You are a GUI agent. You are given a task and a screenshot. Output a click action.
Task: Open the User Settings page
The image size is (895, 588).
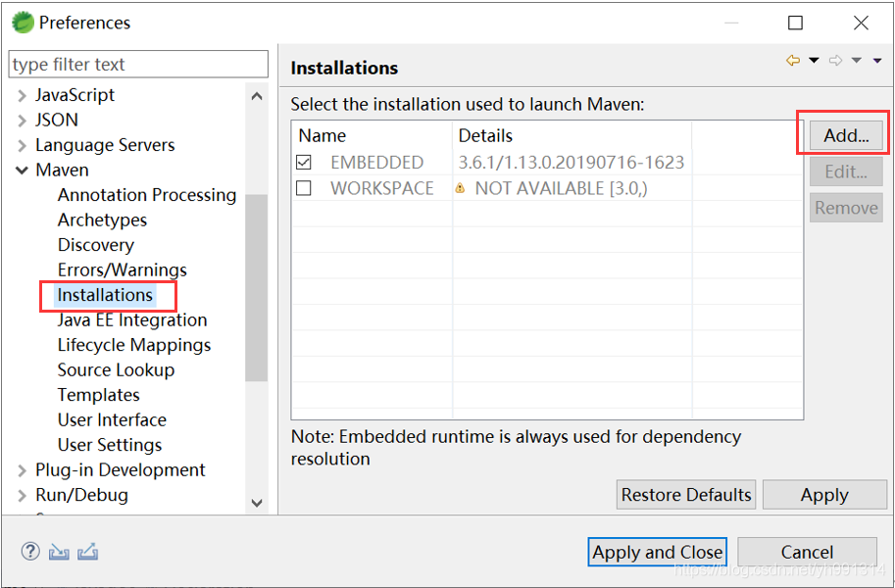click(x=110, y=445)
